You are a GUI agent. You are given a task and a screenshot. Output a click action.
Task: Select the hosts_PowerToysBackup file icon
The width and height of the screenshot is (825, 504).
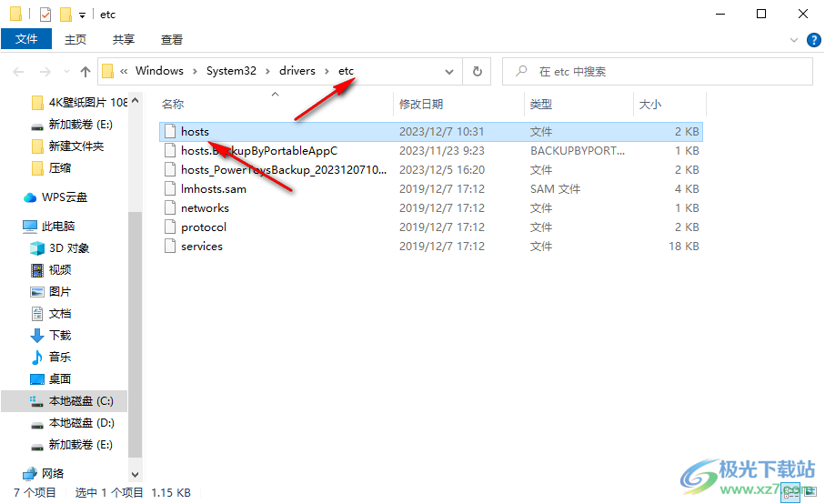point(169,169)
